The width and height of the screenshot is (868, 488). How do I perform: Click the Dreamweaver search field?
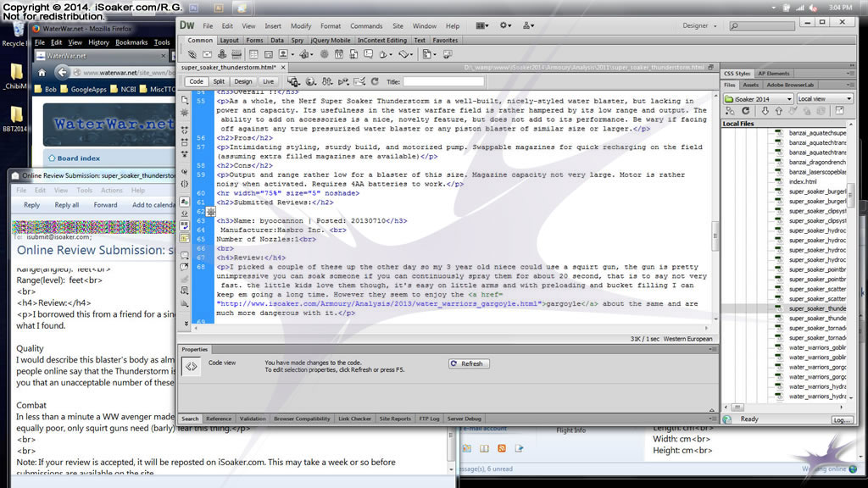tap(762, 25)
